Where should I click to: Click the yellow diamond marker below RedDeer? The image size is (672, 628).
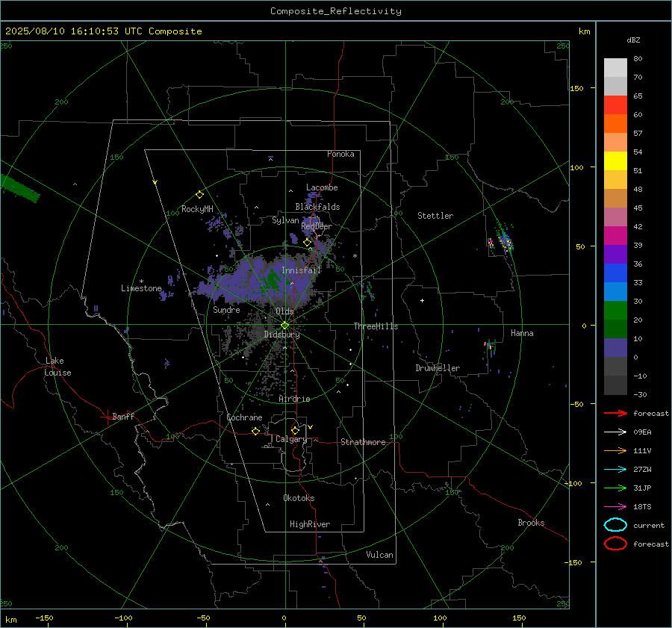[x=307, y=243]
